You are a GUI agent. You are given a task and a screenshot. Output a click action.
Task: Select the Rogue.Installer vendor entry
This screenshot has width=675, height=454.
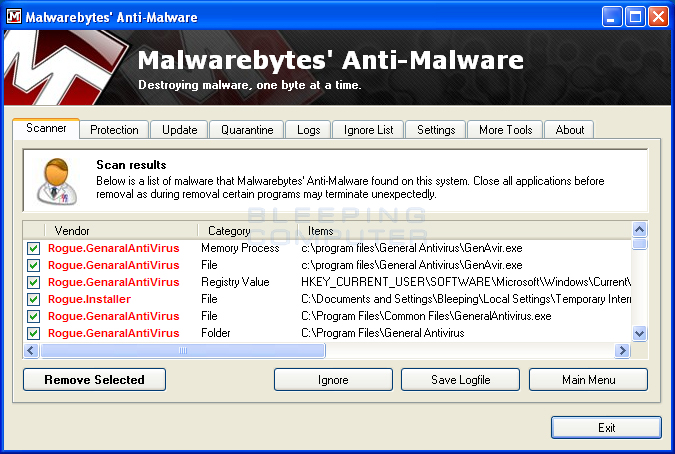[x=90, y=299]
